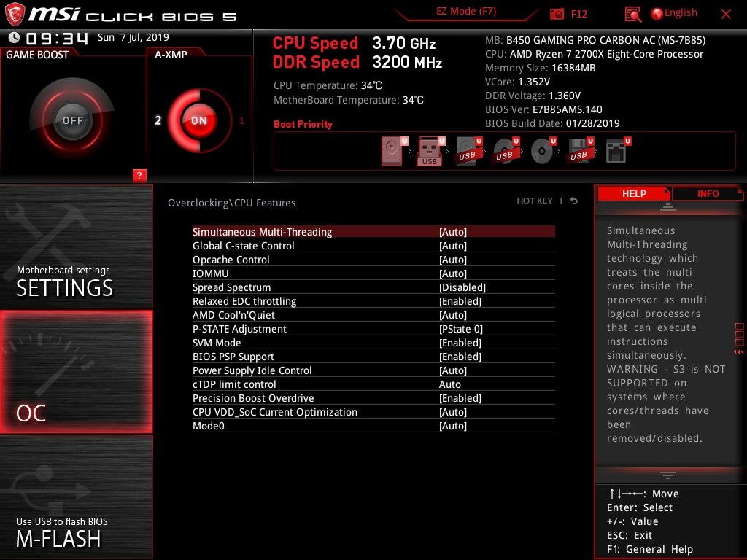Image resolution: width=747 pixels, height=560 pixels.
Task: Open the SETTINGS motherboard section
Action: (x=76, y=247)
